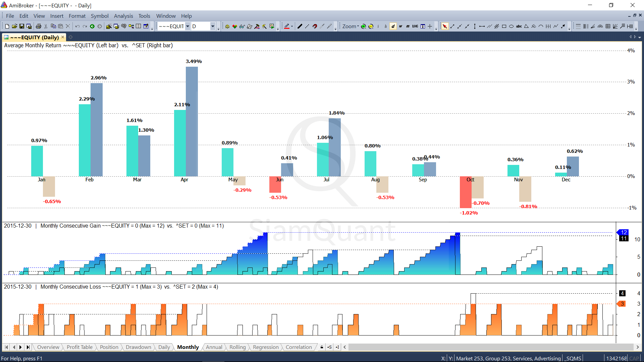Toggle the LOG scale button
This screenshot has width=644, height=362.
pos(415,26)
